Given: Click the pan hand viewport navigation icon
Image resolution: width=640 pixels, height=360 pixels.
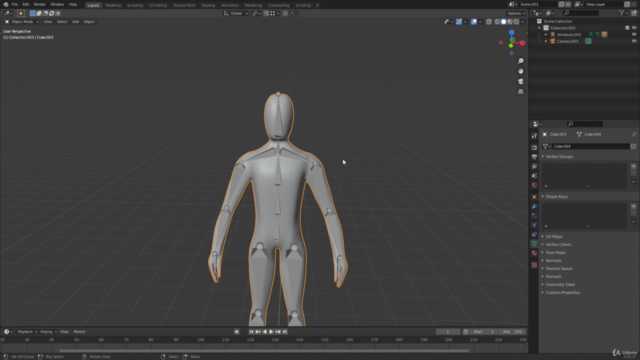Looking at the screenshot, I should (x=520, y=71).
